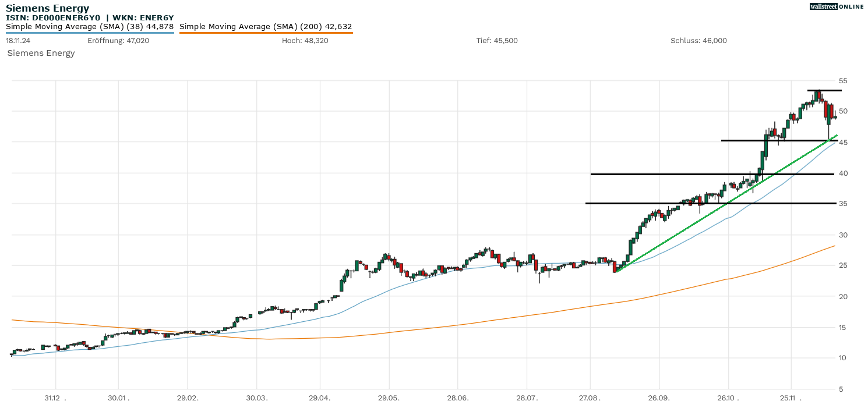Screen dimensions: 868x401
Task: Click the Siemens Energy series label
Action: click(x=41, y=53)
